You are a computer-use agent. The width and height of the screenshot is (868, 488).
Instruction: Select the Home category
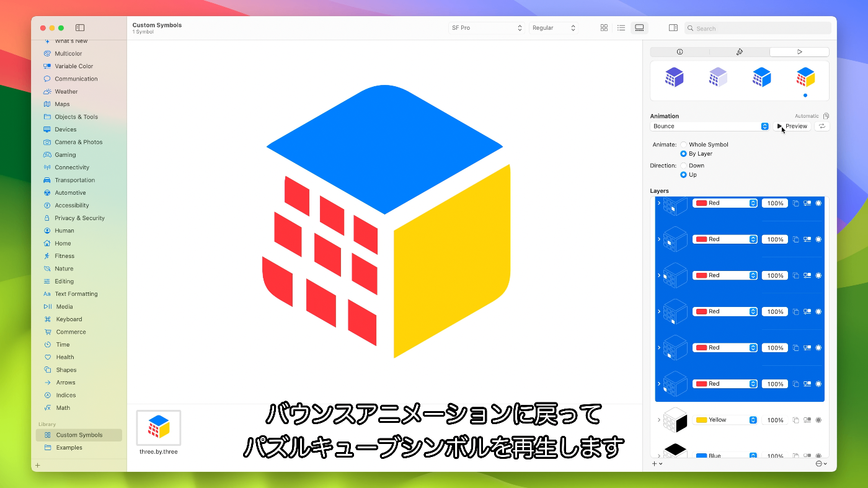tap(63, 244)
